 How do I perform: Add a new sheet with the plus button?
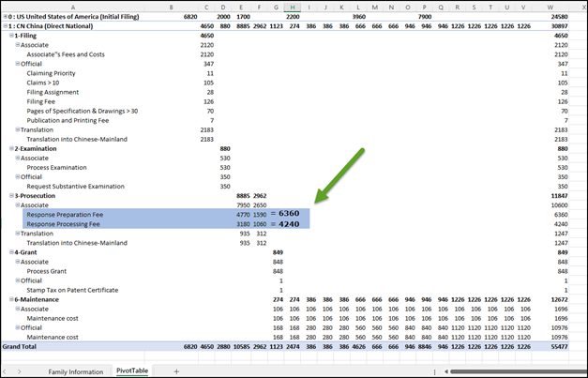pyautogui.click(x=175, y=371)
